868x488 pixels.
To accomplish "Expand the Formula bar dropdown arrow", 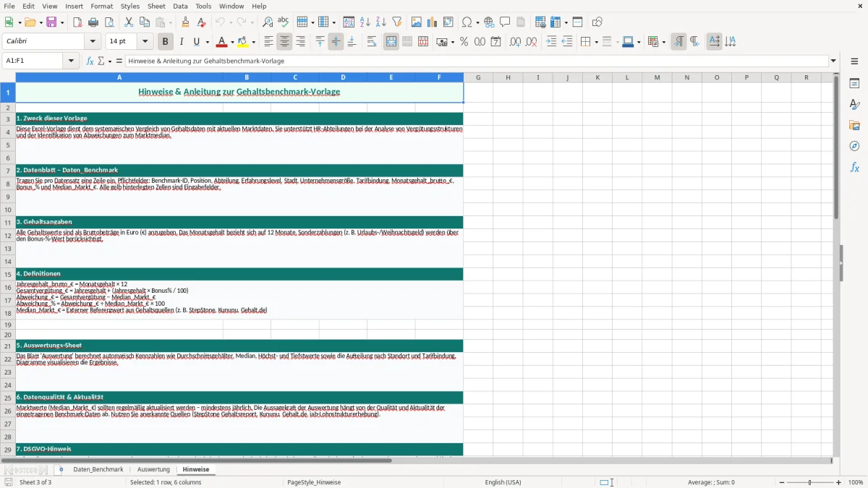I will tap(833, 61).
